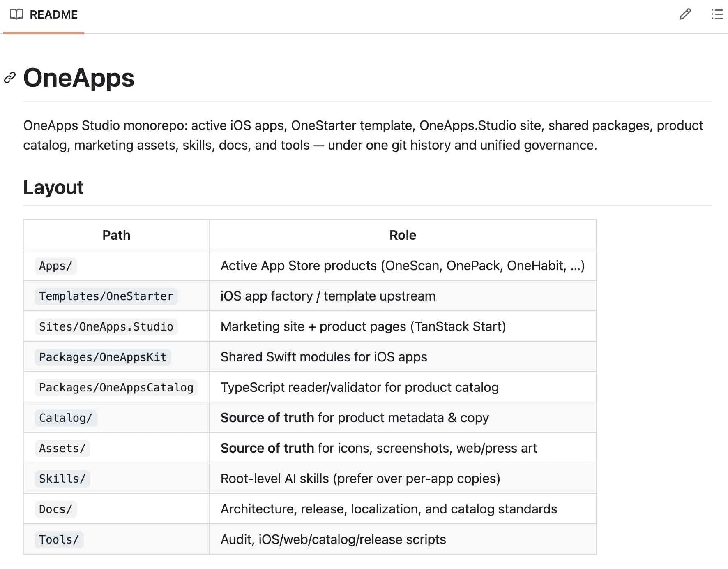Screen dimensions: 728x569
Task: Click 'TypeScript reader/validator for product catalog'
Action: [359, 388]
